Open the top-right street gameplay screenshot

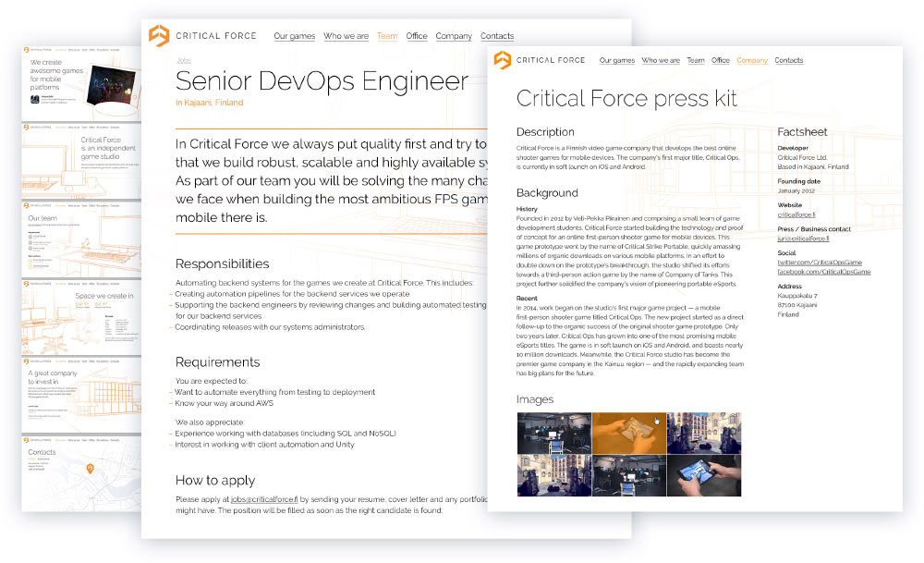click(703, 433)
